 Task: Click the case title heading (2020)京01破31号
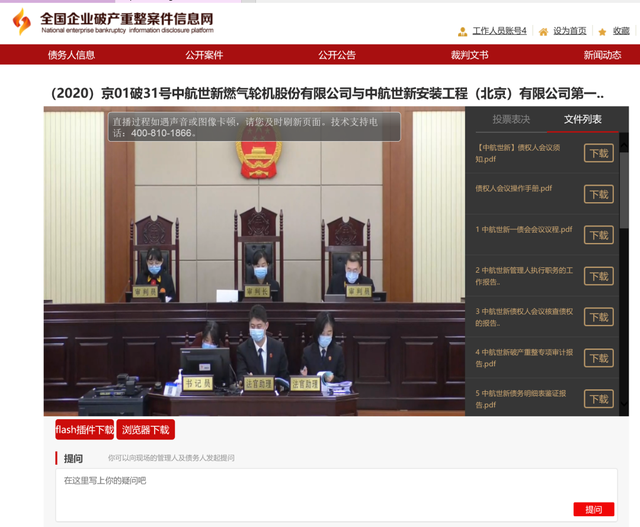coord(327,93)
